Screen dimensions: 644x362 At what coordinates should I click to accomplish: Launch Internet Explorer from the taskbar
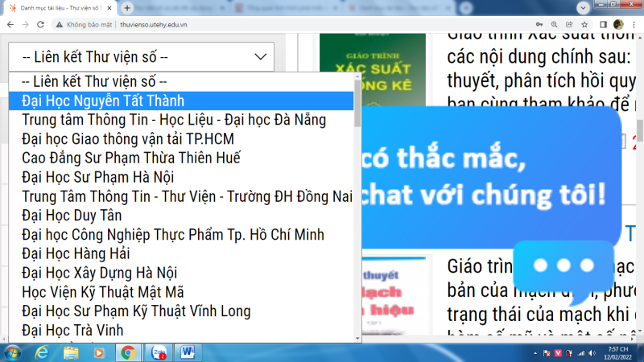pyautogui.click(x=42, y=352)
